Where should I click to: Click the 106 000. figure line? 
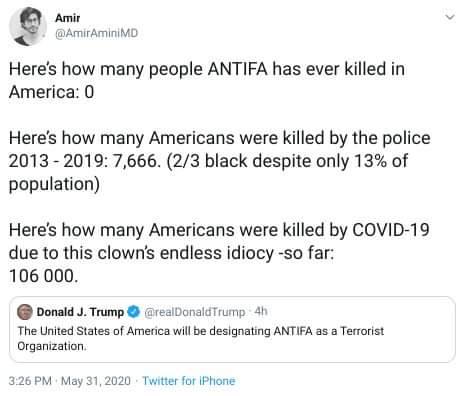coord(44,276)
